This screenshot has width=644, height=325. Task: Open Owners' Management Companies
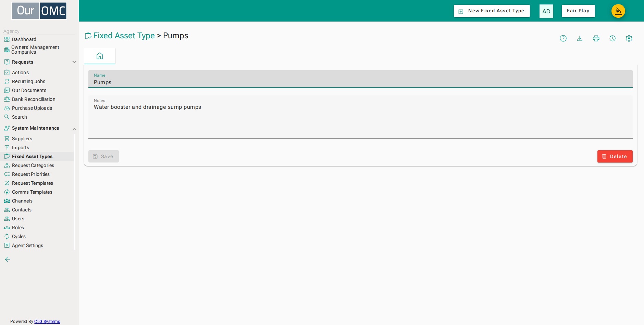pyautogui.click(x=35, y=50)
